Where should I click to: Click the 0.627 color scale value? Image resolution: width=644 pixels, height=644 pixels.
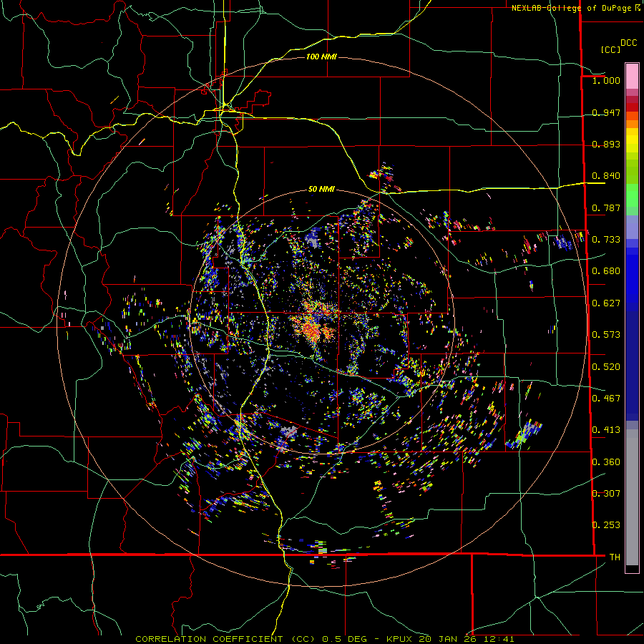tap(606, 303)
